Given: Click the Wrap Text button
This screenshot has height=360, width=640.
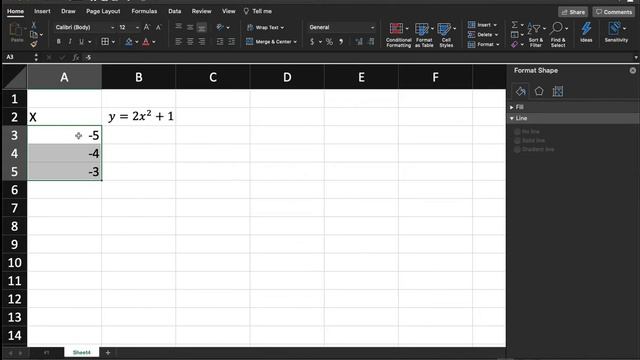Looking at the screenshot, I should click(x=265, y=27).
